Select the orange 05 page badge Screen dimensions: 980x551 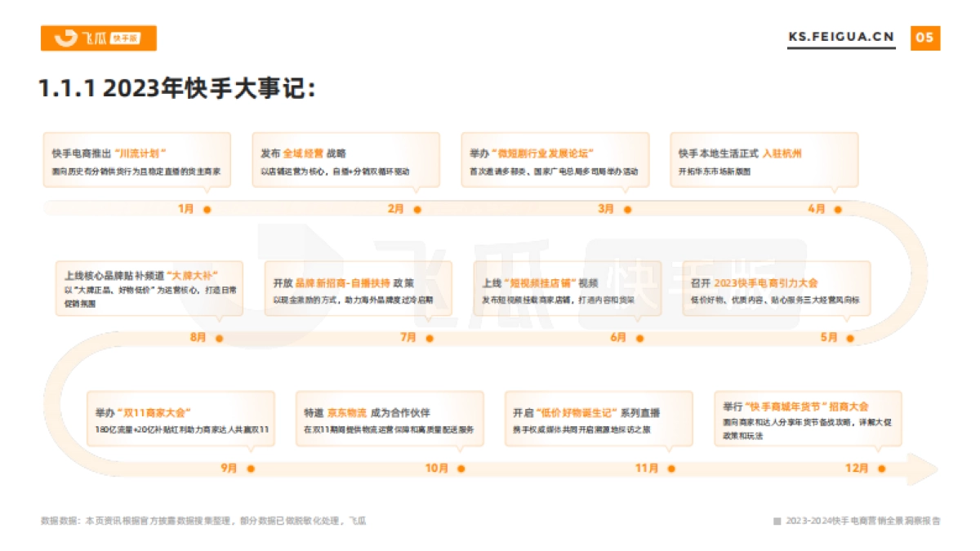pyautogui.click(x=924, y=37)
